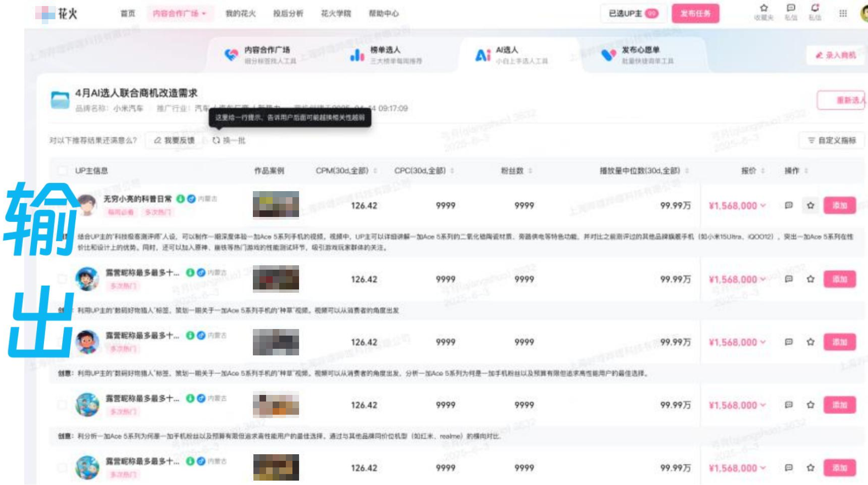Click the blue badge after 无穷小亮的科普日常
Image resolution: width=868 pixels, height=485 pixels.
pyautogui.click(x=191, y=199)
